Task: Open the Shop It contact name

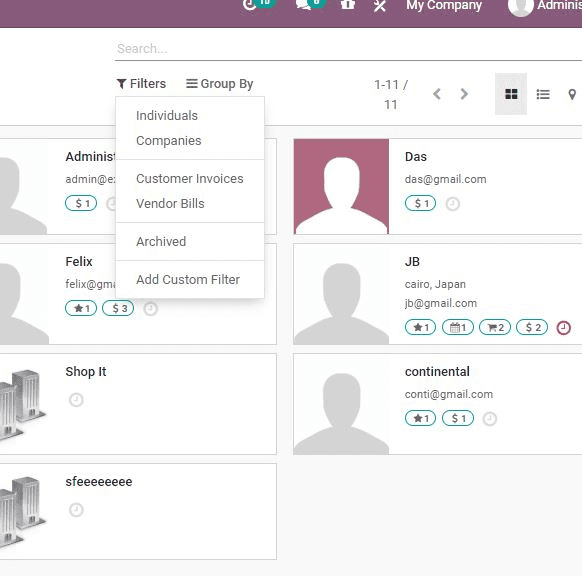Action: point(86,372)
